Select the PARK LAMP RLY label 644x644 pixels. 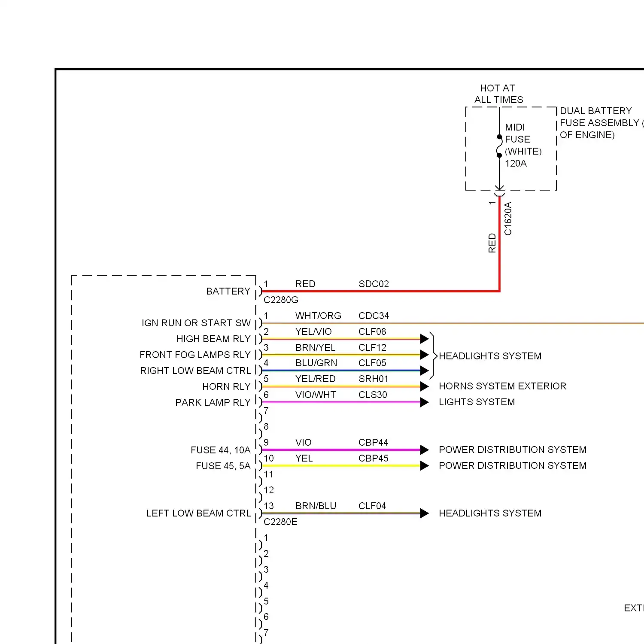213,402
